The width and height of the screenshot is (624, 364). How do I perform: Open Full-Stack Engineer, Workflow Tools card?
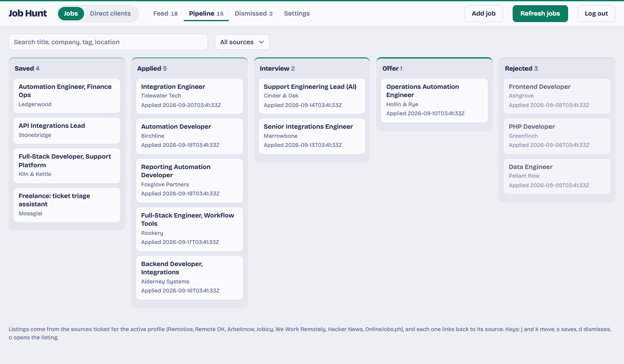coord(189,229)
